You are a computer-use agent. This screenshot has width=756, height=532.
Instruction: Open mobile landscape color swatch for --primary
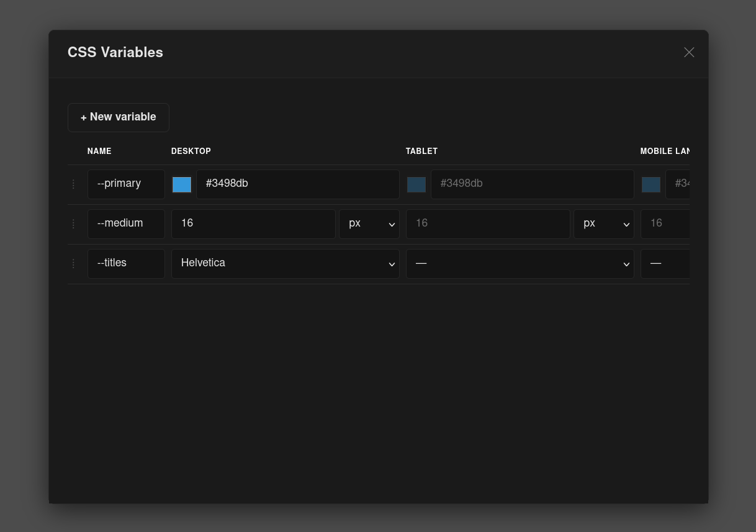point(651,184)
